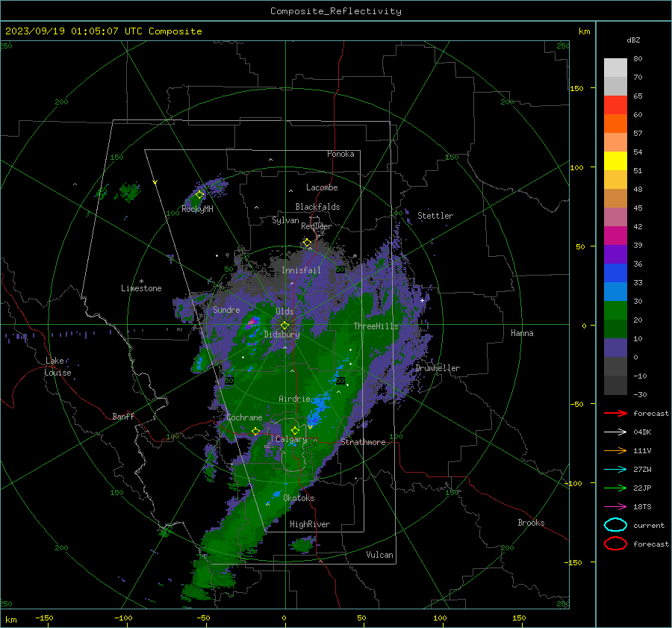672x628 pixels.
Task: Click the ThreeHills label
Action: coord(376,326)
